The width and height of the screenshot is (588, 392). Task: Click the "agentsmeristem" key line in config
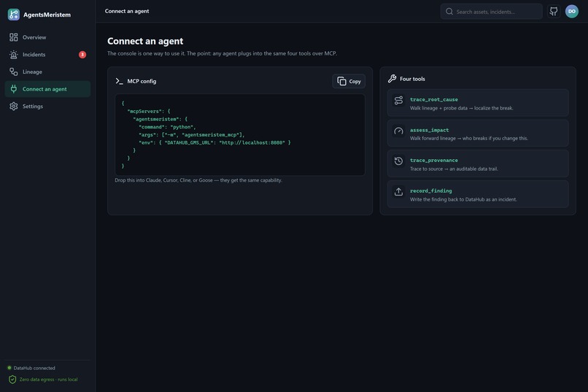pyautogui.click(x=160, y=119)
